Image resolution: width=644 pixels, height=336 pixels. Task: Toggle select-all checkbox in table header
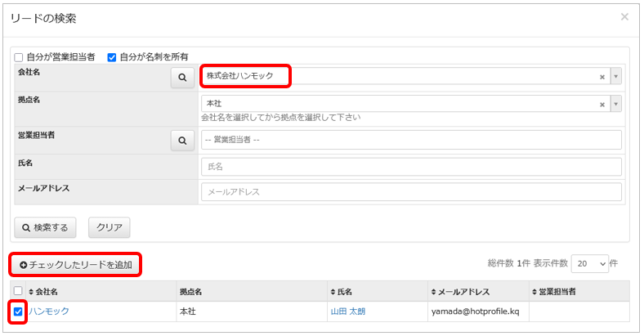coord(18,292)
